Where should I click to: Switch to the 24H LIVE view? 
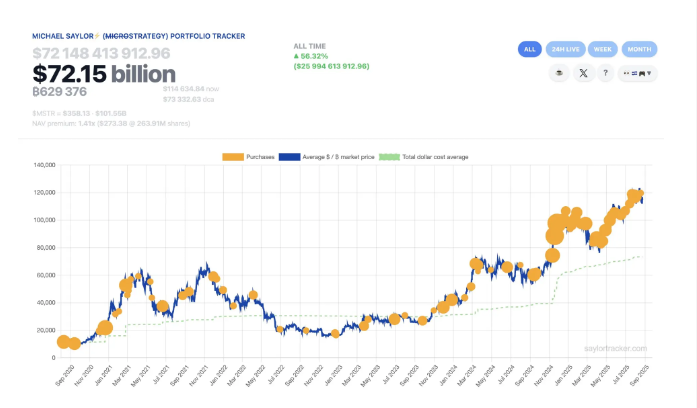click(564, 49)
